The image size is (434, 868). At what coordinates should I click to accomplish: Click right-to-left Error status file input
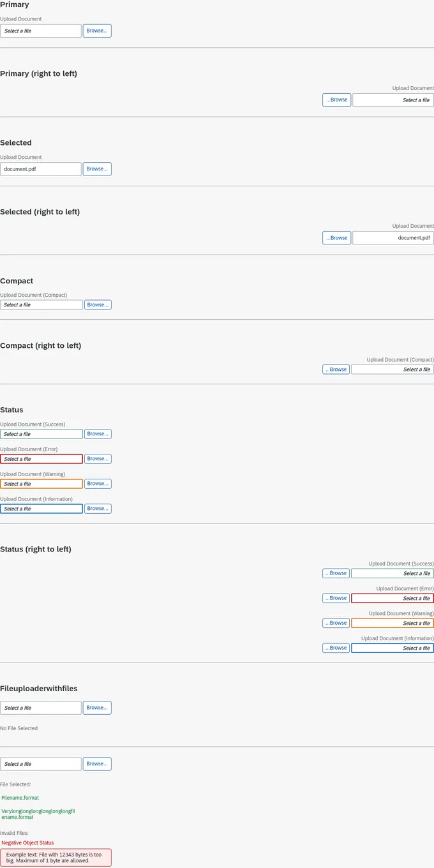tap(393, 598)
